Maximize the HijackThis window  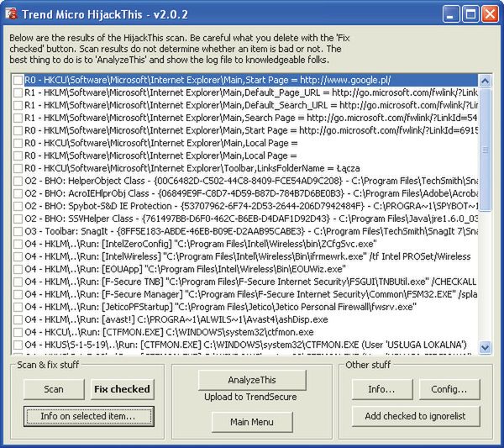pos(470,14)
